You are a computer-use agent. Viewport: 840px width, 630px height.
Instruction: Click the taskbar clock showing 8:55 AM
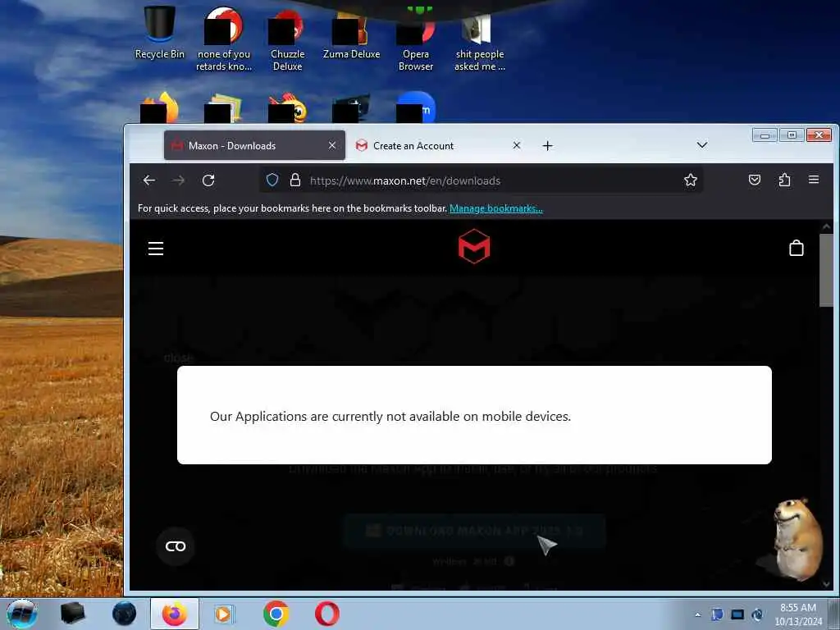pyautogui.click(x=797, y=614)
